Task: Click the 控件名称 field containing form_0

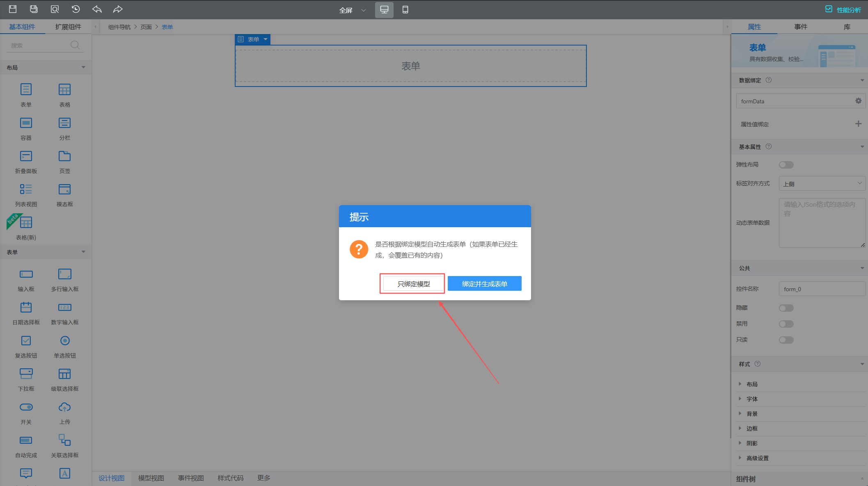Action: click(822, 289)
